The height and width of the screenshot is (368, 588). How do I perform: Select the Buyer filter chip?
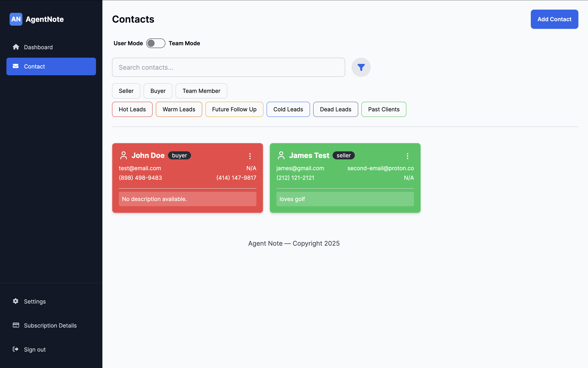click(x=158, y=91)
